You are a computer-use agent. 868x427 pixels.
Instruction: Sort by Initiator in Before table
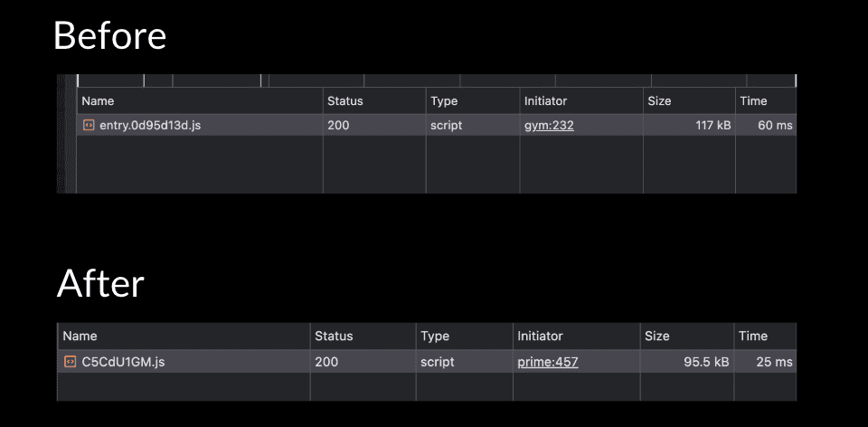[581, 100]
